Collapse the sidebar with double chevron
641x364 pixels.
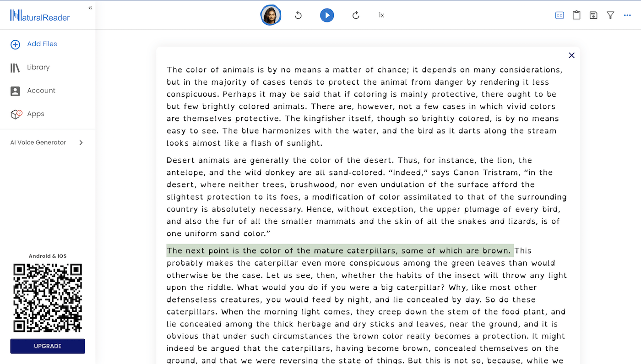pyautogui.click(x=90, y=8)
